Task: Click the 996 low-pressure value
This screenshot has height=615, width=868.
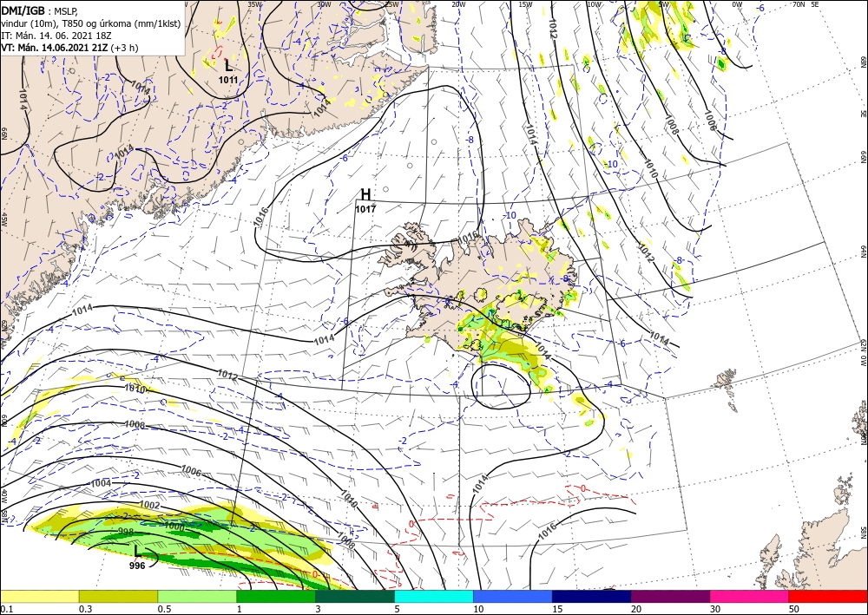Action: tap(137, 566)
